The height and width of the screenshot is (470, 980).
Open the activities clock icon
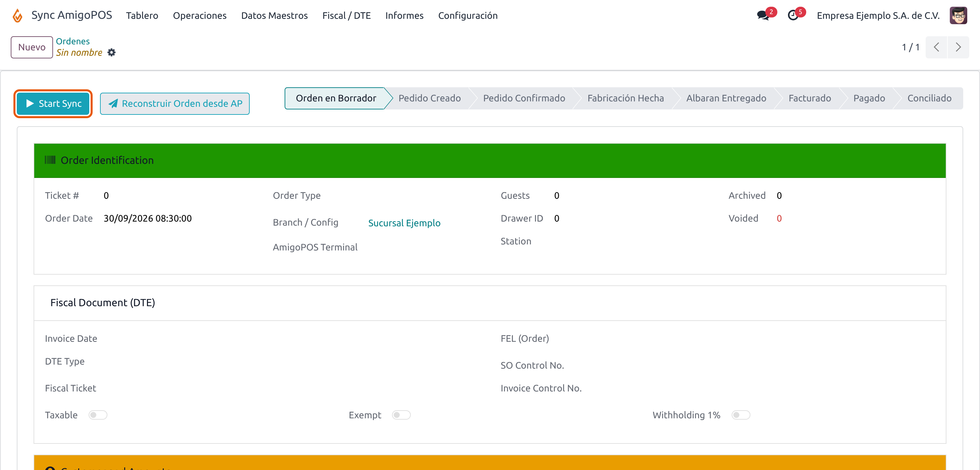coord(793,15)
